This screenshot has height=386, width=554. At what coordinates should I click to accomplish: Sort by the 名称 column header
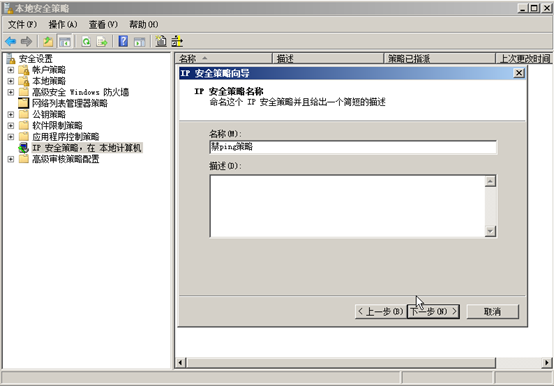[223, 59]
